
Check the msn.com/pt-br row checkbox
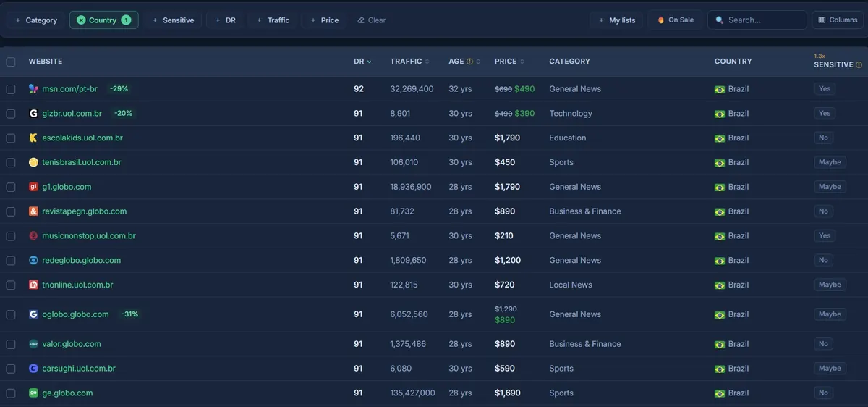(11, 89)
